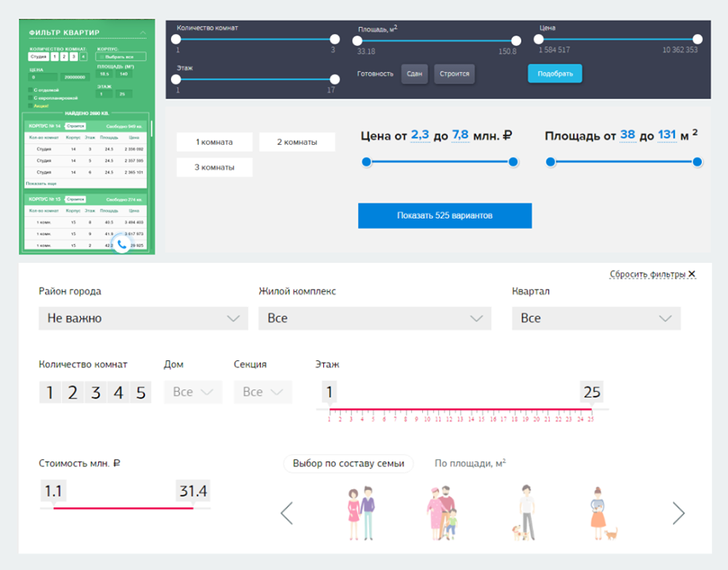728x570 pixels.
Task: Open the «Жилой комплекс» dropdown
Action: [375, 318]
